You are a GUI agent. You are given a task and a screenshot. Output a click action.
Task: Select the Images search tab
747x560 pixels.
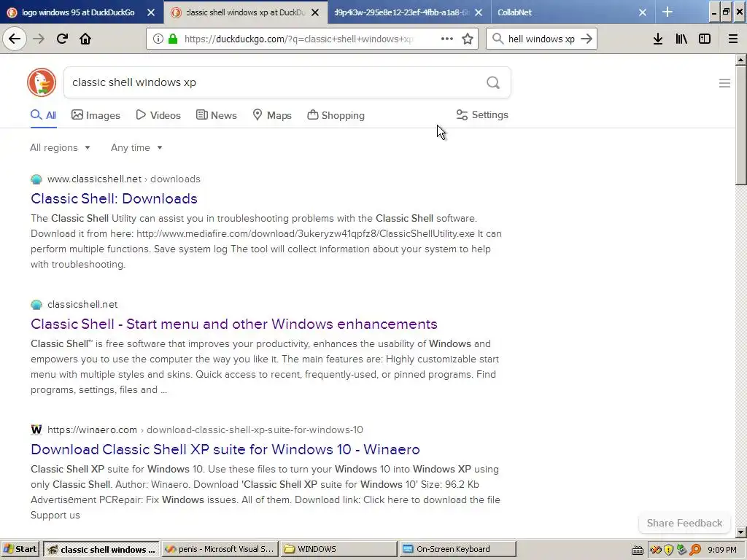coord(96,115)
